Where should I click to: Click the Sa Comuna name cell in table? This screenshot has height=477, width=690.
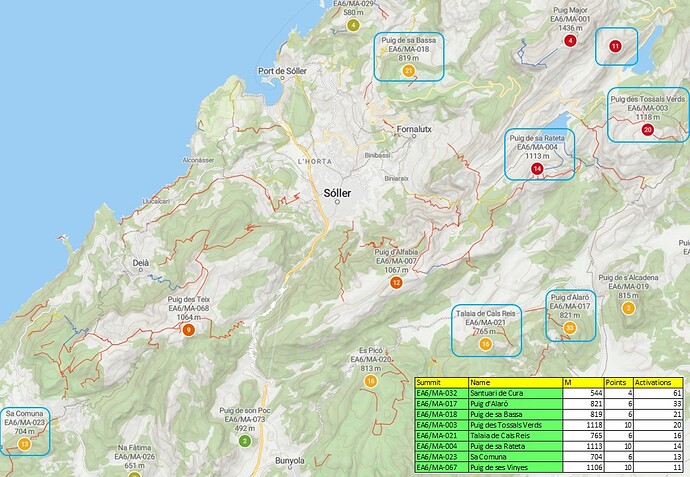click(516, 457)
